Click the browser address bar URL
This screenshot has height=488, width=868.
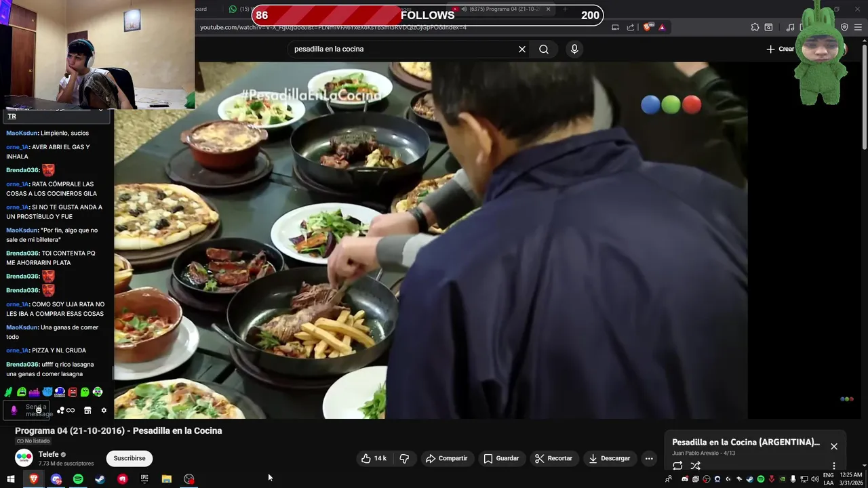(333, 27)
